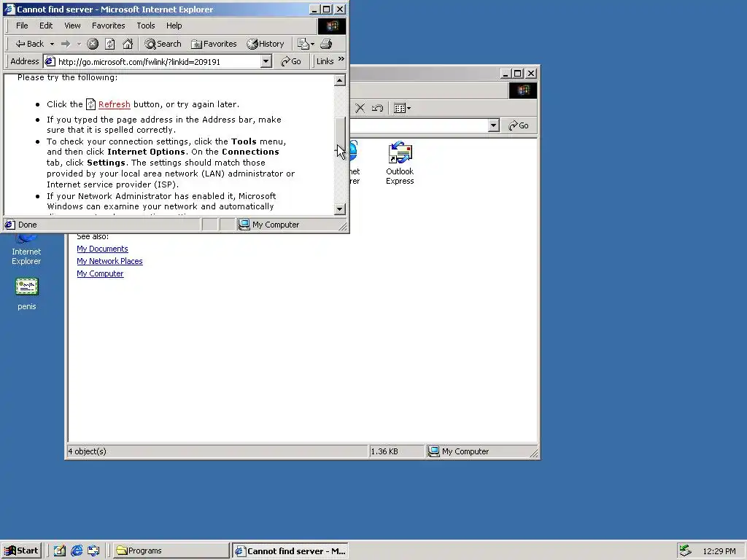The image size is (747, 560).
Task: Open the Edit menu in Internet Explorer
Action: tap(46, 26)
